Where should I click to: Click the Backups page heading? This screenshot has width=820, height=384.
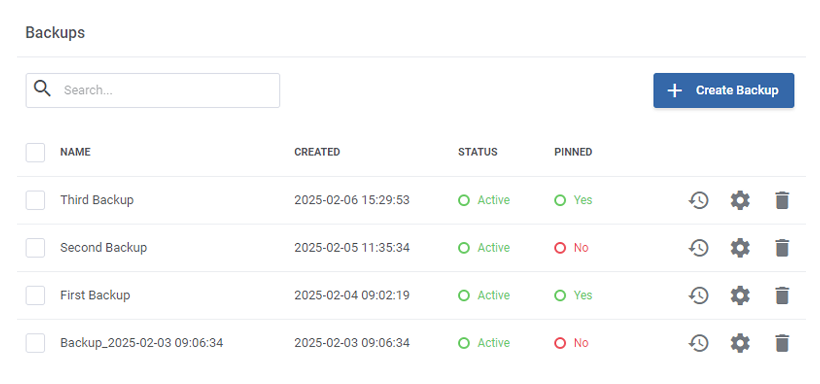[x=55, y=32]
